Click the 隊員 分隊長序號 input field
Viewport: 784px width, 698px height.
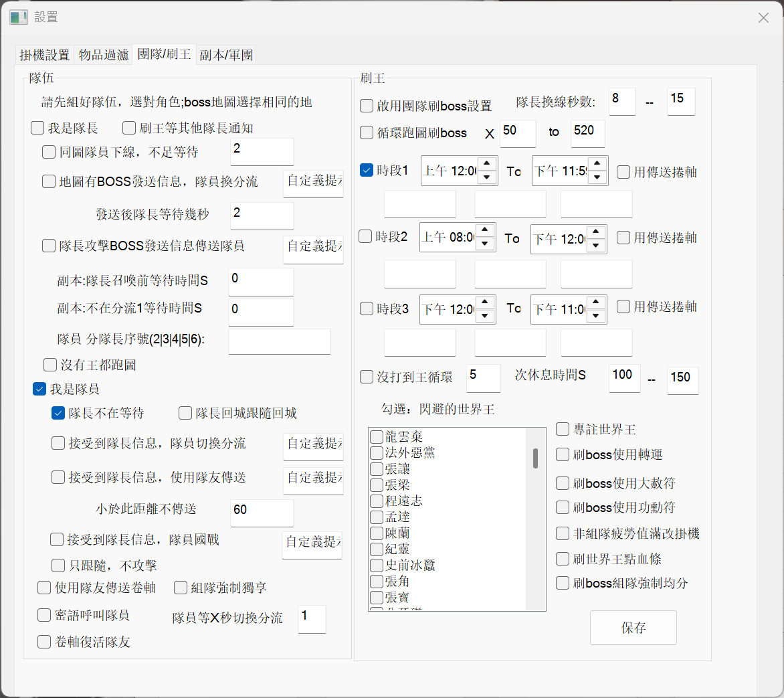(x=280, y=341)
